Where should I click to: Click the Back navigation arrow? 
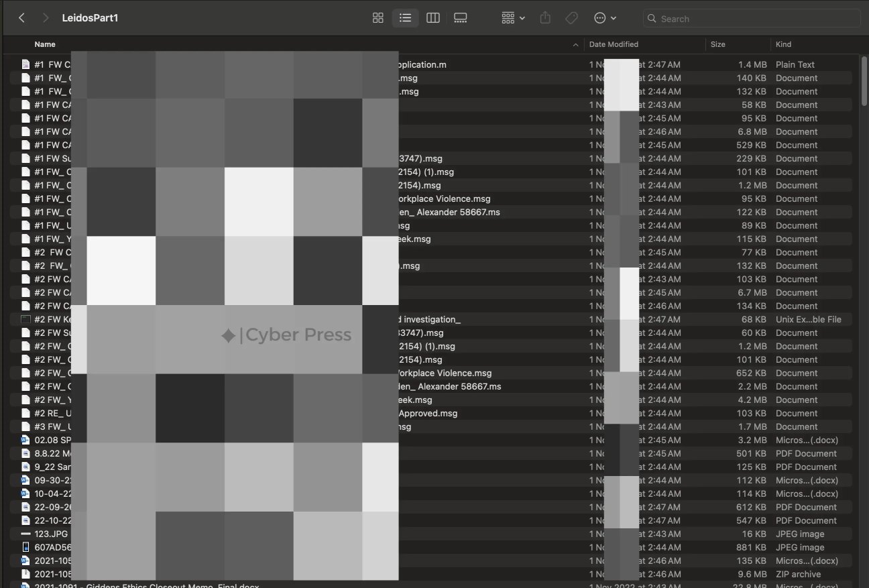(x=22, y=18)
